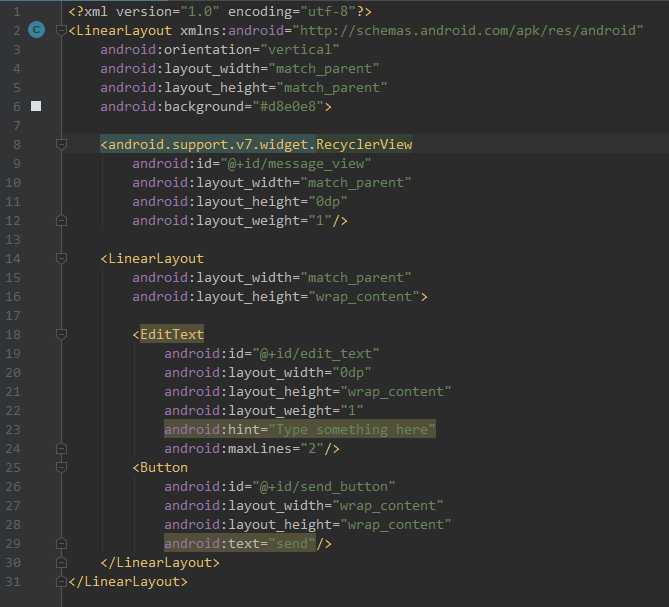Viewport: 669px width, 607px height.
Task: Click the fold end marker on line 29
Action: point(61,544)
